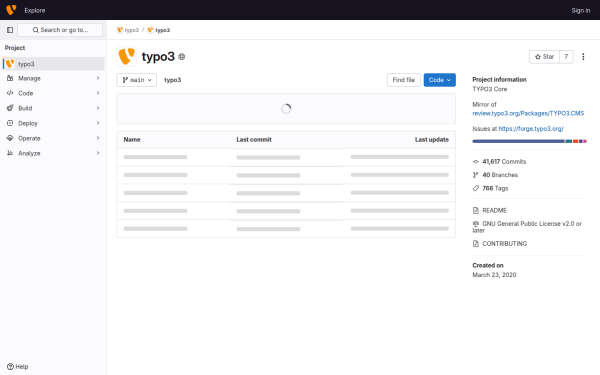
Task: Expand the Deploy submenu chevron
Action: tap(98, 123)
